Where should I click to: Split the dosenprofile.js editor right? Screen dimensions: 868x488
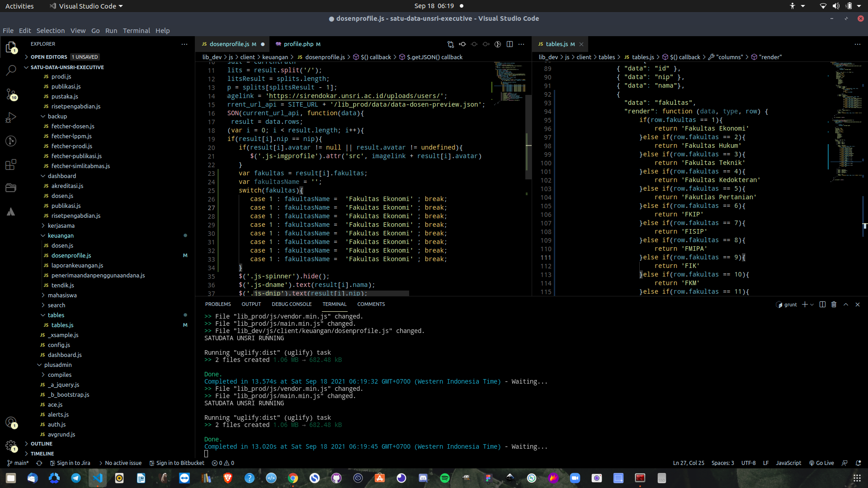[509, 44]
